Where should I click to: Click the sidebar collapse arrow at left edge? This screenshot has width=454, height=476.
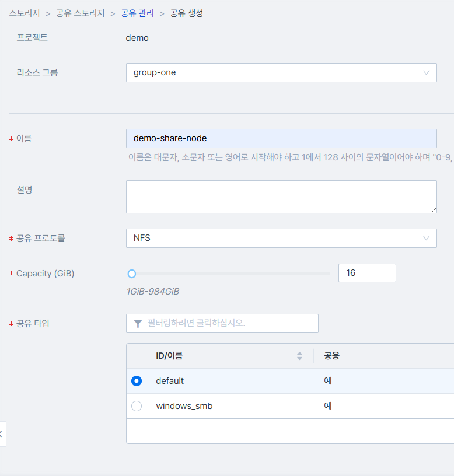pos(2,433)
